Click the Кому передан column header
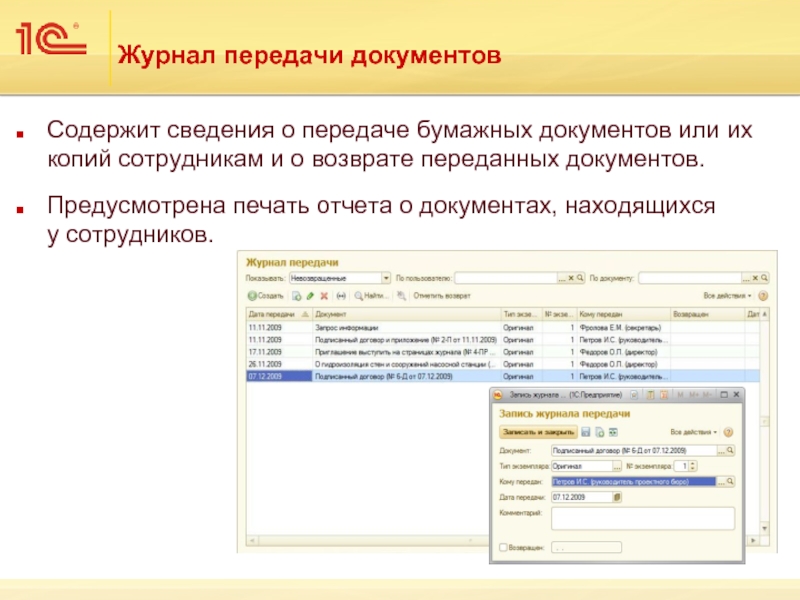 (x=623, y=314)
